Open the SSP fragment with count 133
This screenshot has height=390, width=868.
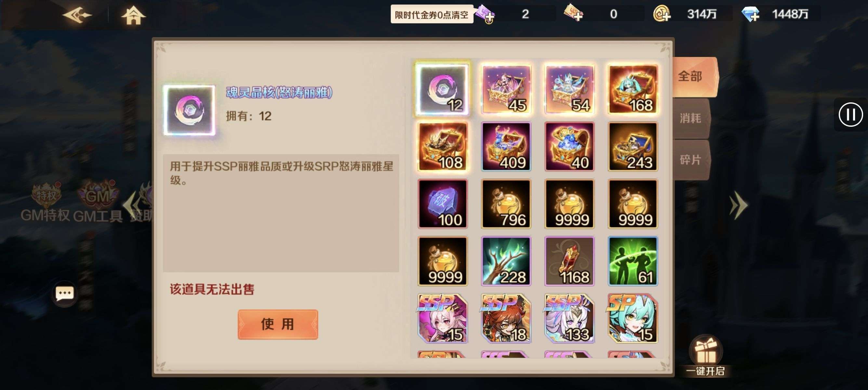(x=570, y=318)
